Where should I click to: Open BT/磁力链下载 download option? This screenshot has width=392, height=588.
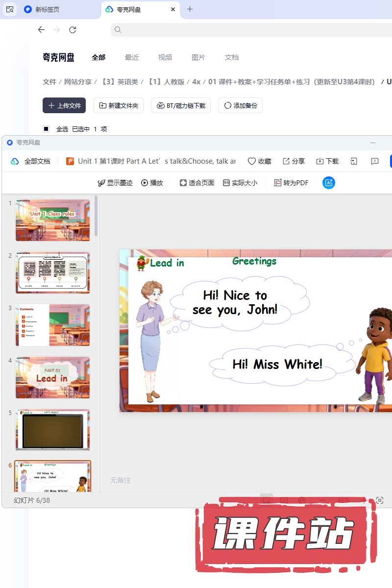(x=181, y=105)
